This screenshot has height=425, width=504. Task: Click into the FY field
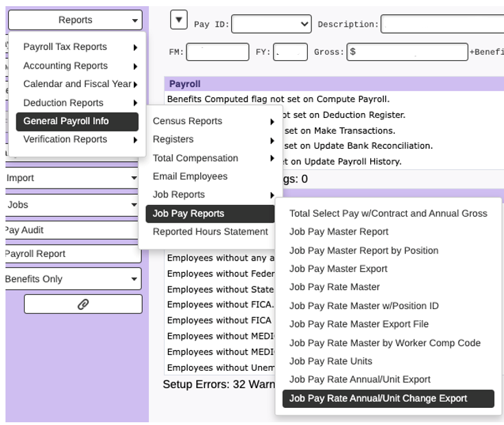pyautogui.click(x=290, y=52)
